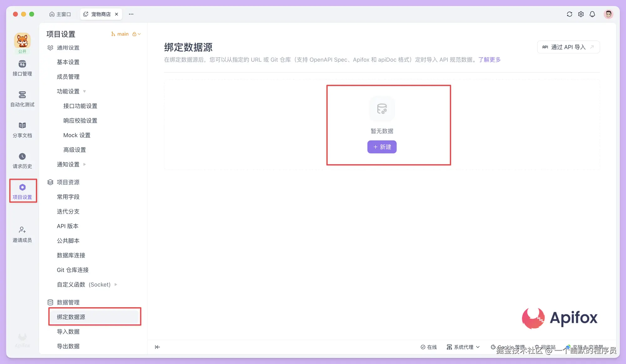Open the 了解更多 link
Viewport: 626px width, 364px height.
tap(490, 59)
